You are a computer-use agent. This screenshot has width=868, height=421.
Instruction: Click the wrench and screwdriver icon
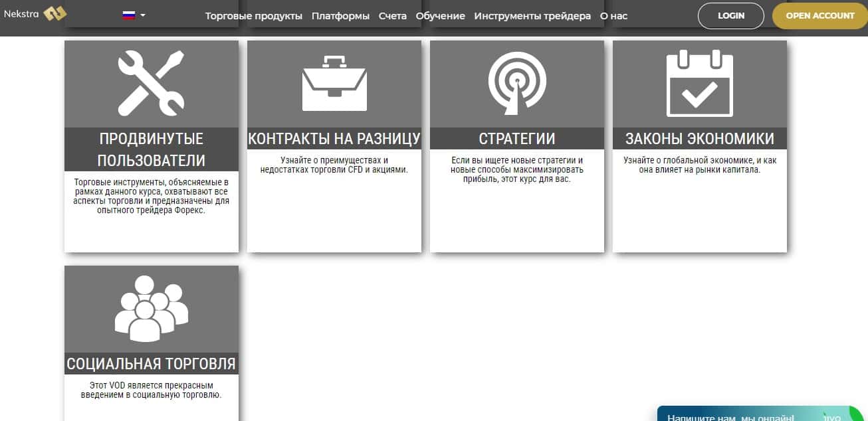(151, 84)
